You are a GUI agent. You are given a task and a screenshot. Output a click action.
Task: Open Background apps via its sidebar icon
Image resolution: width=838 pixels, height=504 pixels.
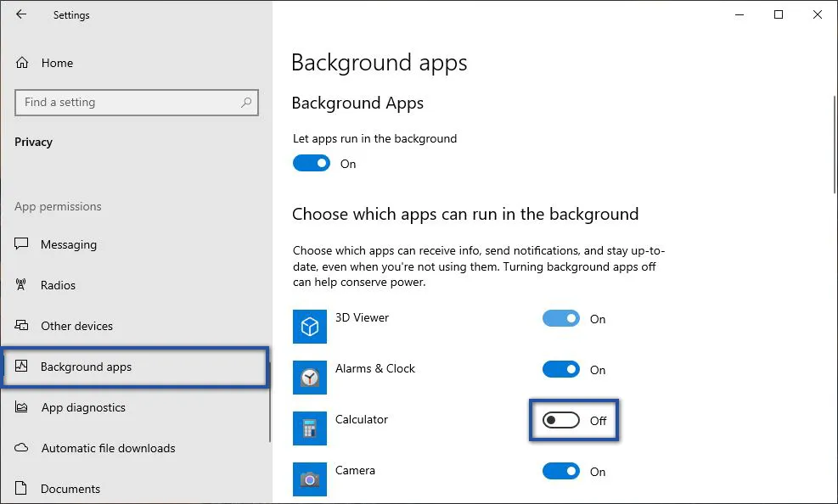(23, 367)
